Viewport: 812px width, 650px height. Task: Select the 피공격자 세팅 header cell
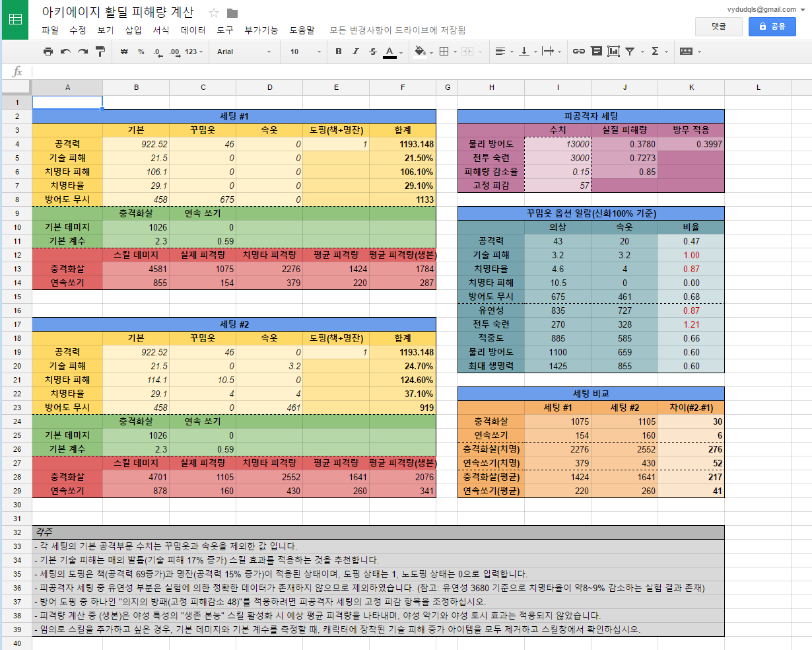coord(591,116)
